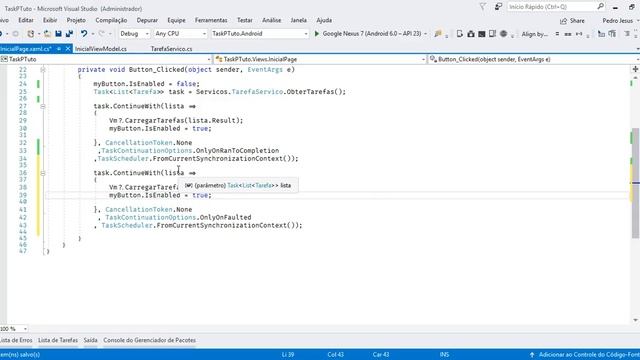Screen dimensions: 640x360
Task: Open the Pedro Jesus account dropdown
Action: coord(620,20)
